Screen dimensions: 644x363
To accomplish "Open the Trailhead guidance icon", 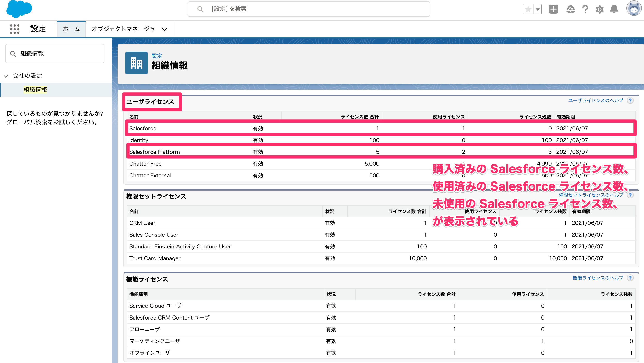I will (x=571, y=10).
